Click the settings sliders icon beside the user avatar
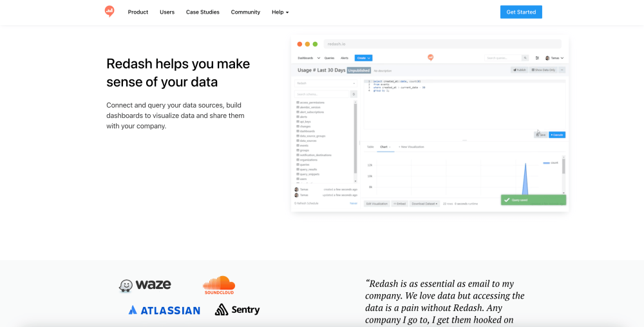644x327 pixels. click(538, 58)
